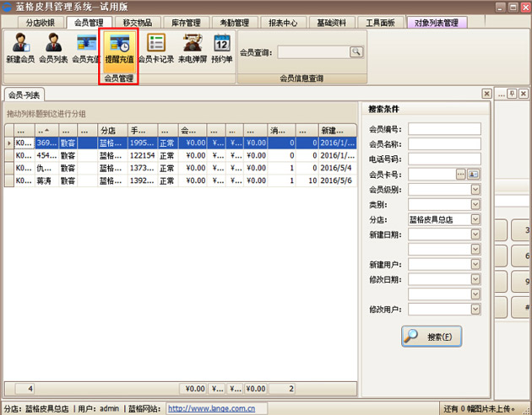This screenshot has width=532, height=415.
Task: Click the ellipsis button beside 会员卡号
Action: [461, 174]
